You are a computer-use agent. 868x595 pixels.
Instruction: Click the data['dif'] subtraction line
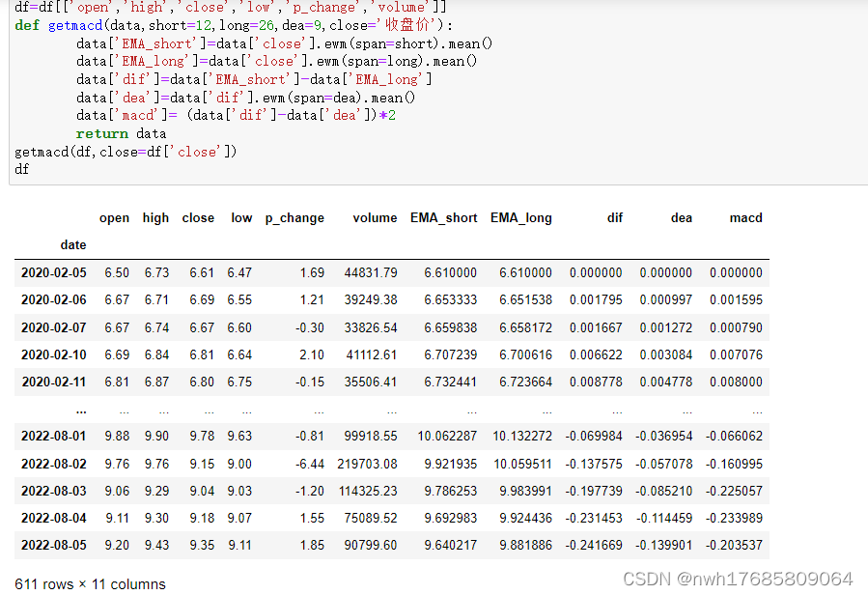click(254, 80)
